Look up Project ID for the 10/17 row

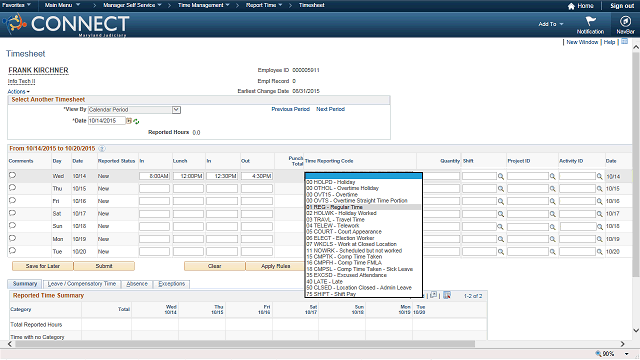click(x=552, y=214)
